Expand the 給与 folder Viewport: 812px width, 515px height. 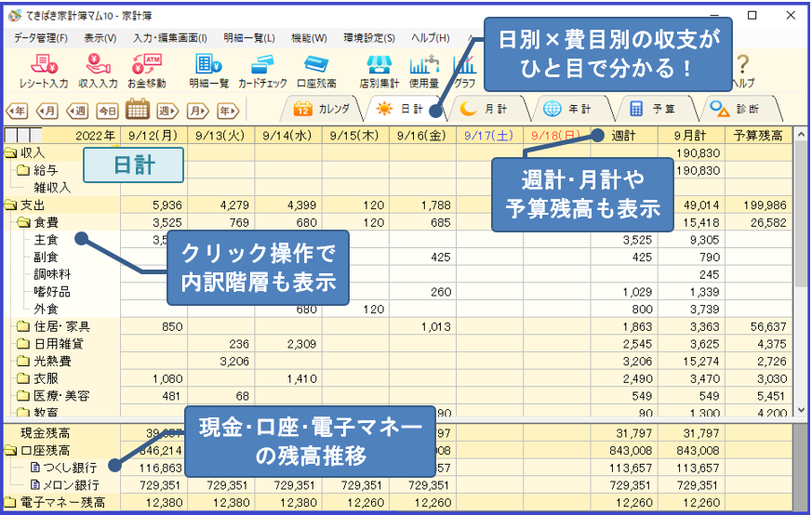coord(22,170)
